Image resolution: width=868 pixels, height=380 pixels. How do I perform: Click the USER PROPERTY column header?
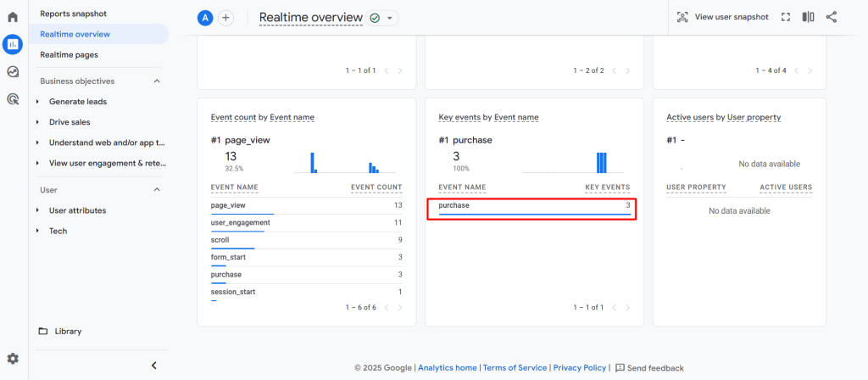697,187
